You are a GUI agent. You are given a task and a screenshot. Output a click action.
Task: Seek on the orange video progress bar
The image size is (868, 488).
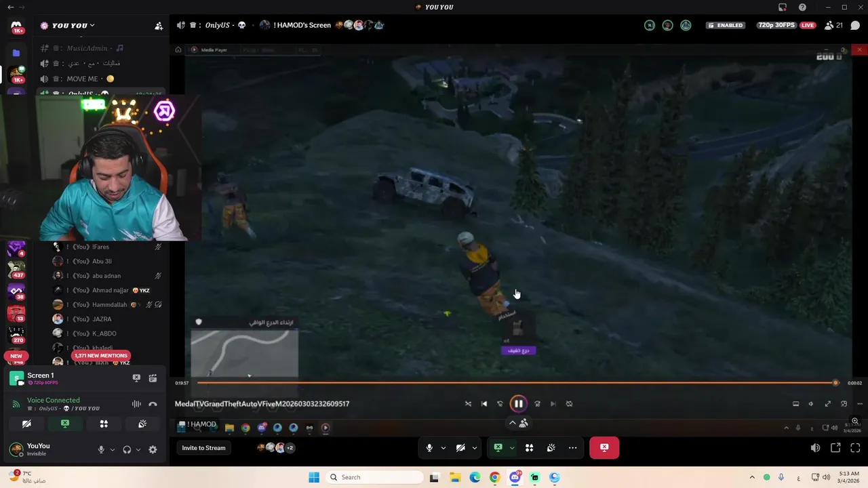coord(516,383)
